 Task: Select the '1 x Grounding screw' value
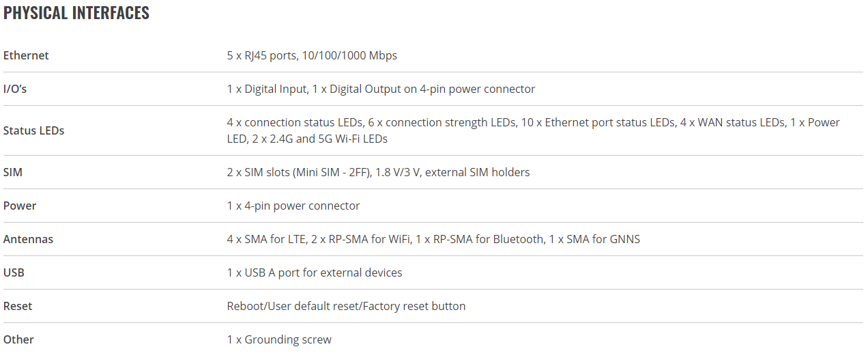coord(279,339)
